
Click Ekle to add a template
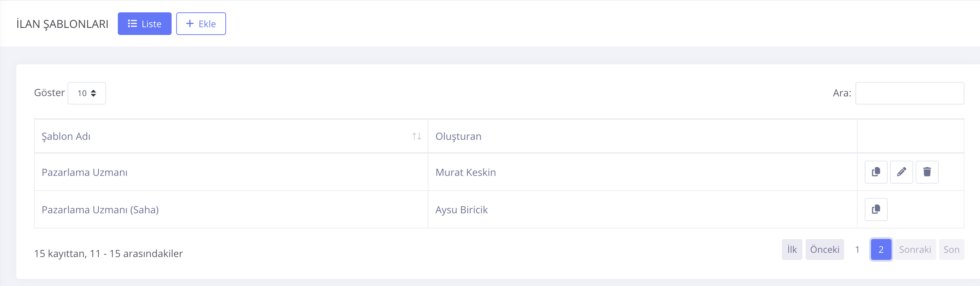pos(201,24)
